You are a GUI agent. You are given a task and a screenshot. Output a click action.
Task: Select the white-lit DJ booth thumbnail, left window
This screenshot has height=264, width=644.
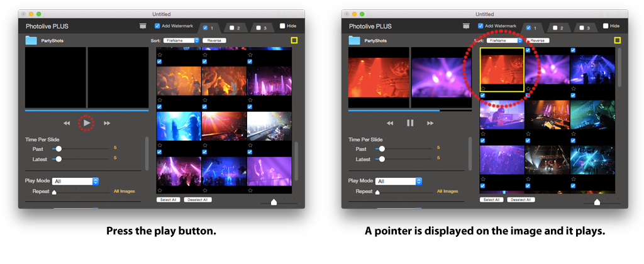click(269, 126)
